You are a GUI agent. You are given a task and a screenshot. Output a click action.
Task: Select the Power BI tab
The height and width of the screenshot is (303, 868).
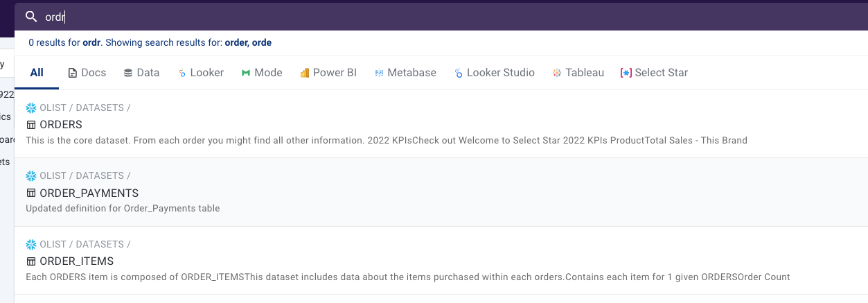328,73
